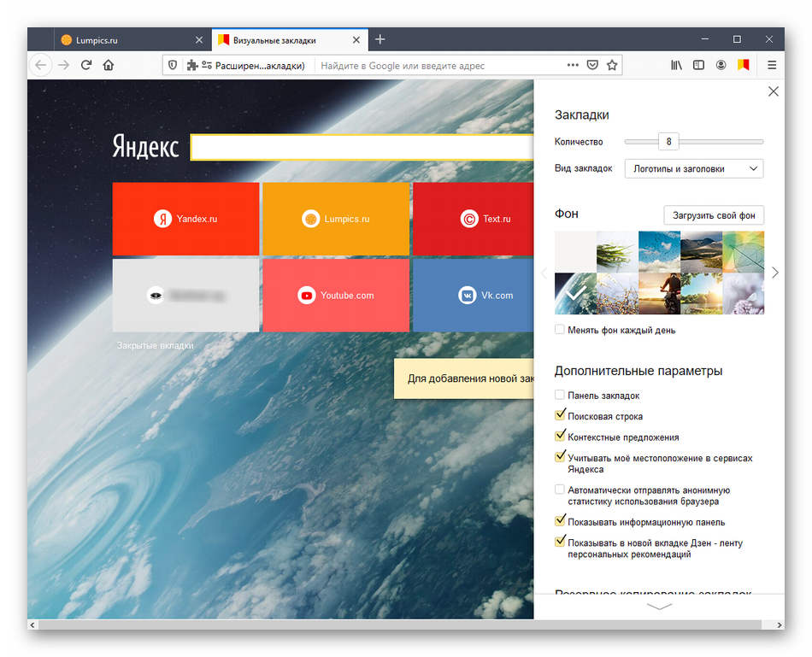812x657 pixels.
Task: Open the Youtube.com visual bookmark tile
Action: click(x=336, y=296)
